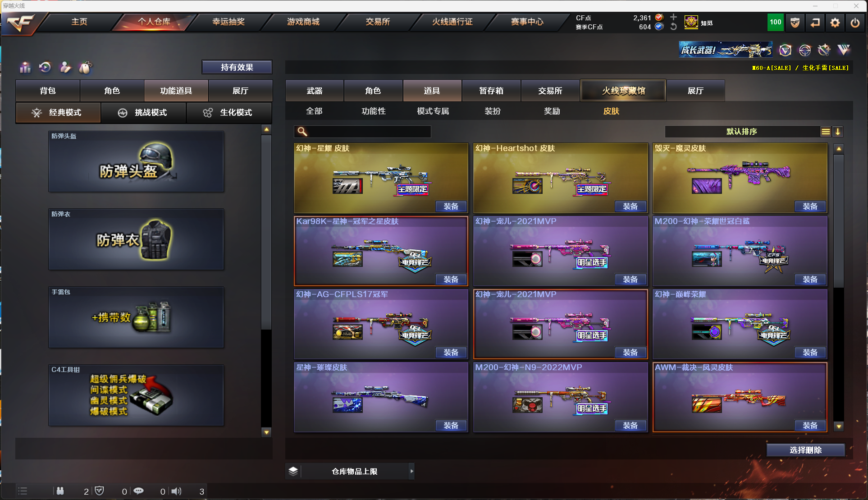Refresh the points balance with the circular arrow

click(673, 27)
